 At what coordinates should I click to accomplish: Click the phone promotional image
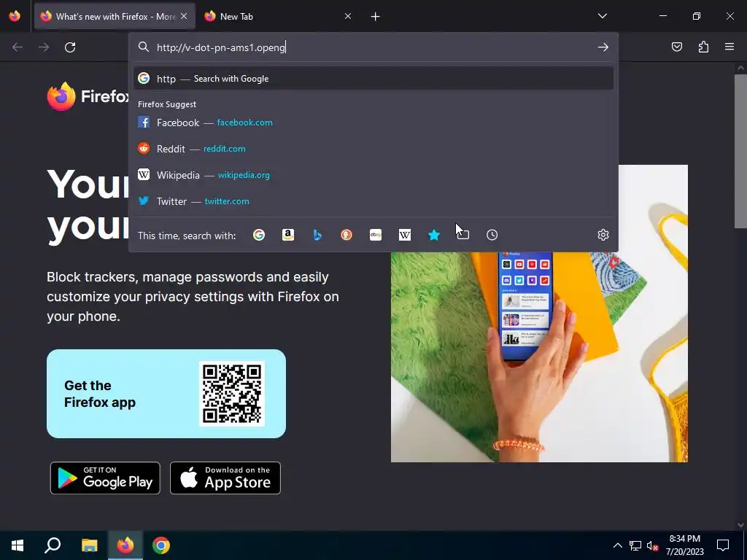pos(539,357)
